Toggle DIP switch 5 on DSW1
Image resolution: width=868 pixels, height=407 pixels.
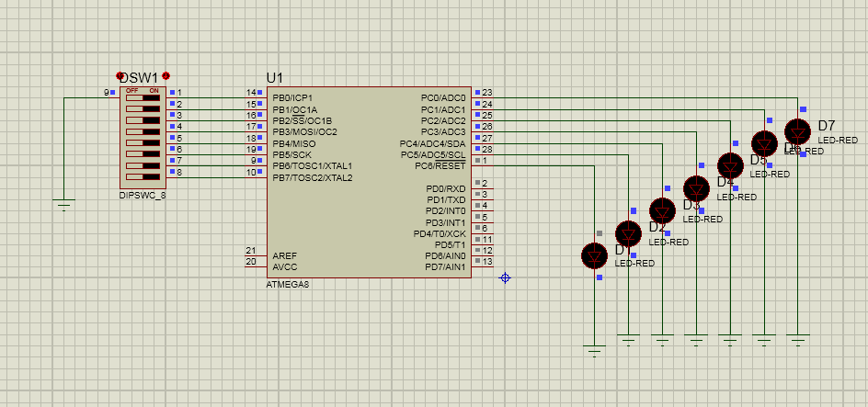pyautogui.click(x=143, y=142)
